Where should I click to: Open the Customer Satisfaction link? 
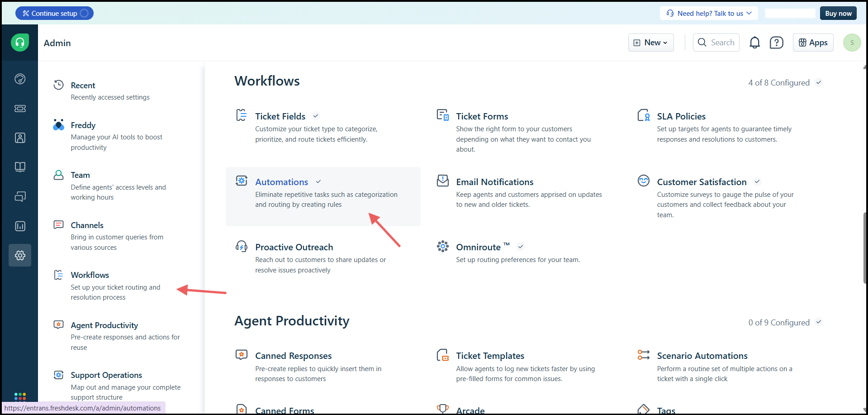tap(702, 182)
